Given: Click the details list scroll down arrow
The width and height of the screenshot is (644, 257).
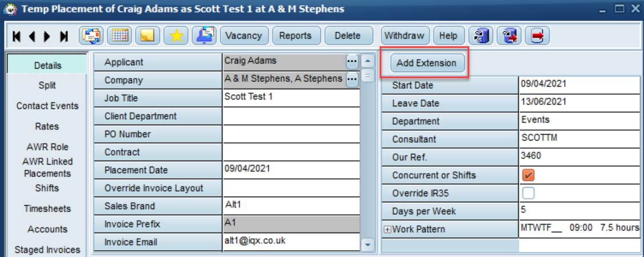Looking at the screenshot, I should click(x=367, y=244).
